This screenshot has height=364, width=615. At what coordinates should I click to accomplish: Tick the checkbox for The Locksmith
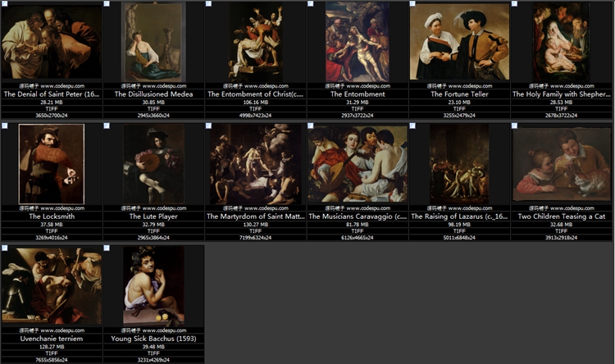[x=5, y=125]
